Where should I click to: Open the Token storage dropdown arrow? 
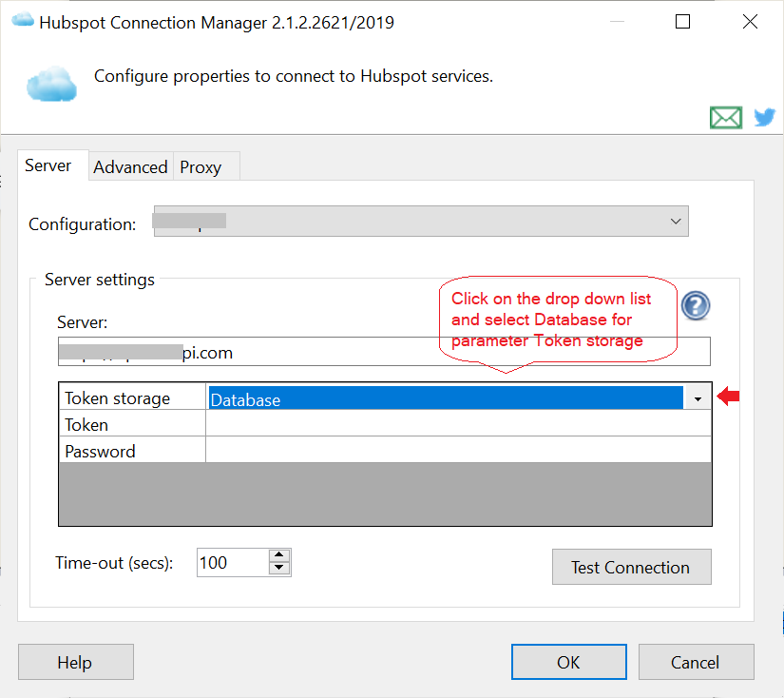[698, 398]
